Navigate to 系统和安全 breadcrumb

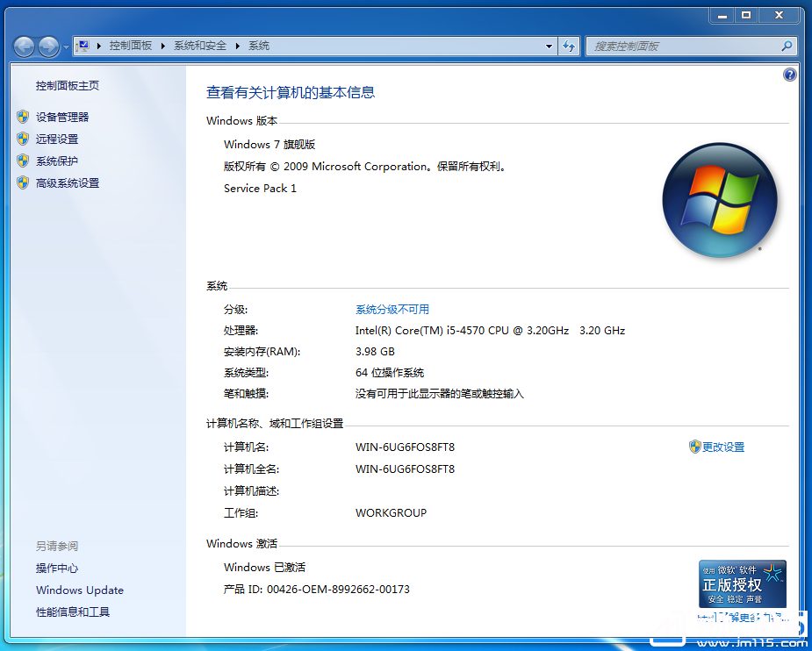tap(200, 46)
